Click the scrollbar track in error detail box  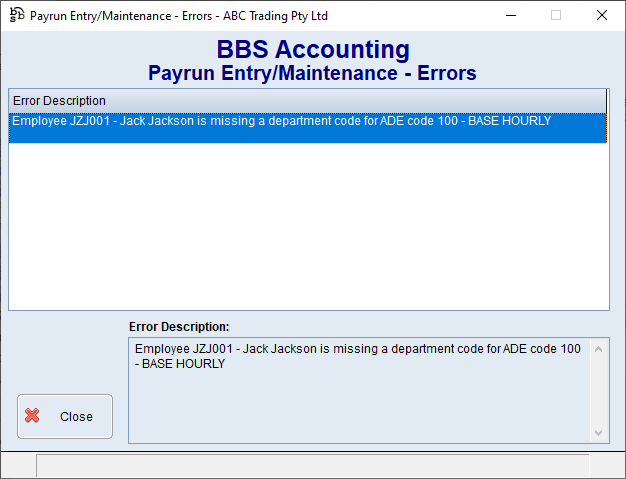[x=600, y=391]
